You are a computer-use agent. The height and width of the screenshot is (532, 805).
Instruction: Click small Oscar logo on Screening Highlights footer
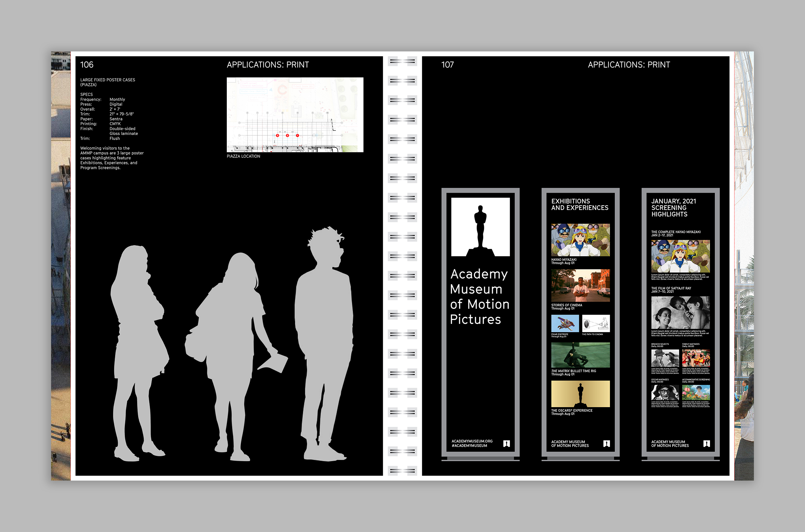(x=706, y=443)
